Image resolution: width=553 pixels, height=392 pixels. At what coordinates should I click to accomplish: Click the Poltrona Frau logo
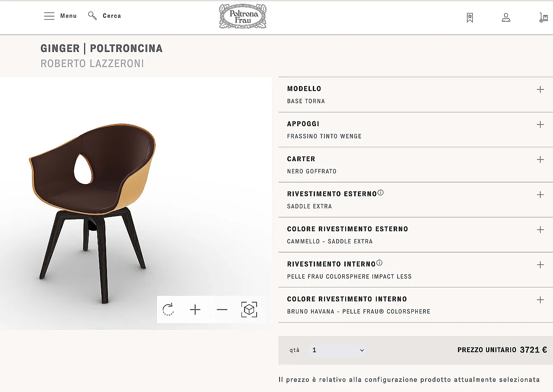[x=243, y=16]
